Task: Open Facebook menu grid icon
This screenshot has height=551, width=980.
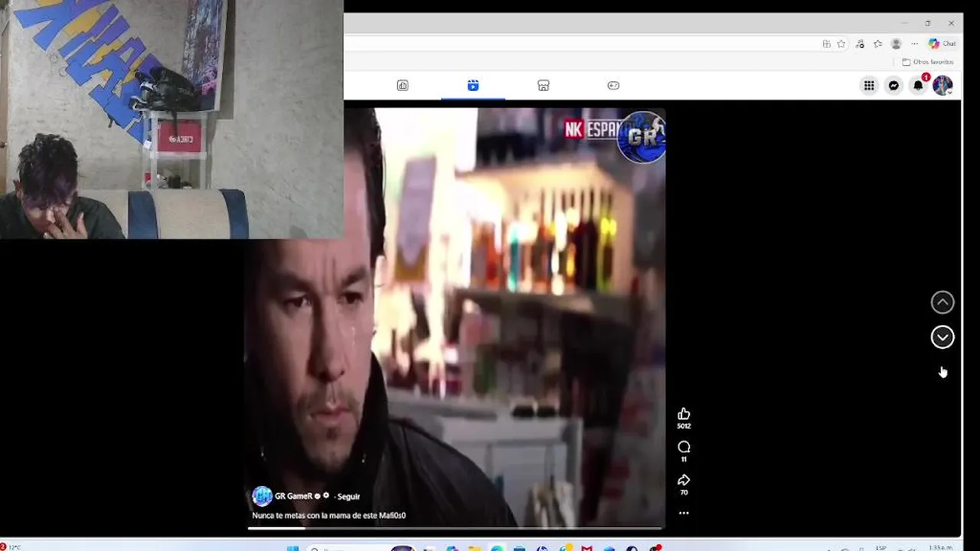Action: [x=869, y=86]
